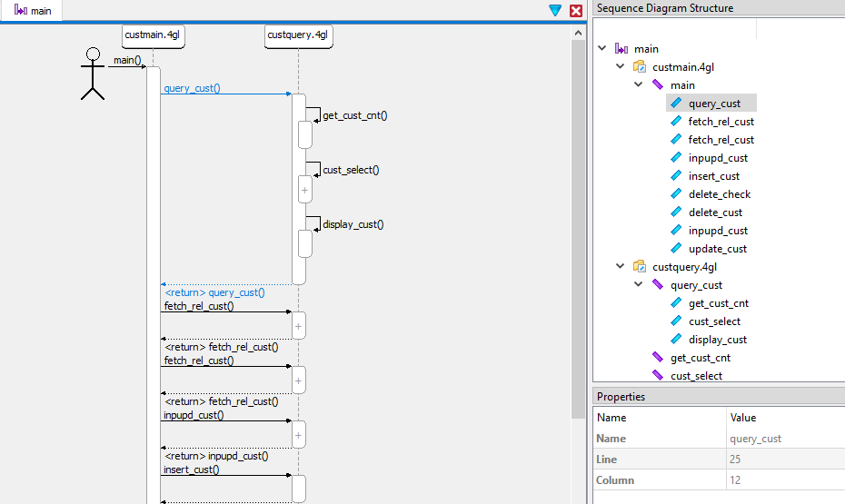Click the Sequence Diagram Structure panel title

[665, 8]
